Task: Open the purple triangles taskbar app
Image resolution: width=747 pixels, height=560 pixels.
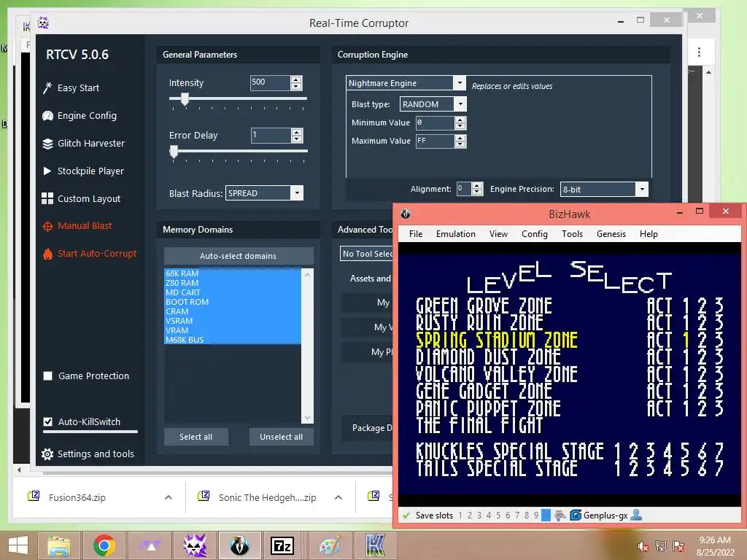Action: click(x=149, y=545)
